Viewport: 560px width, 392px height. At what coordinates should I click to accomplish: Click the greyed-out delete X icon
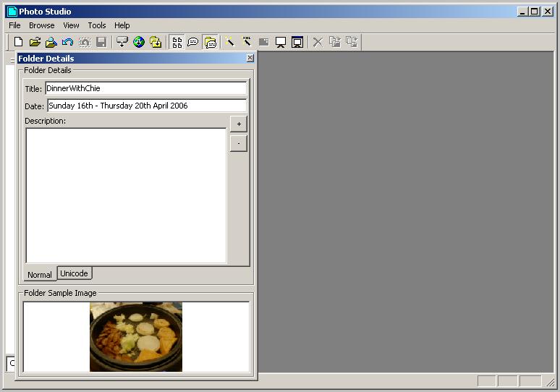click(318, 42)
